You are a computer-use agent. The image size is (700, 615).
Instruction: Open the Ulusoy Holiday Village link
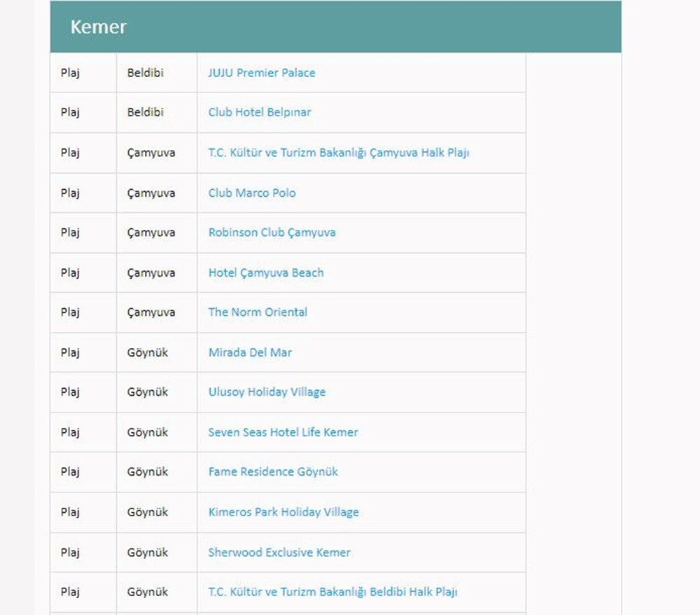(x=267, y=392)
